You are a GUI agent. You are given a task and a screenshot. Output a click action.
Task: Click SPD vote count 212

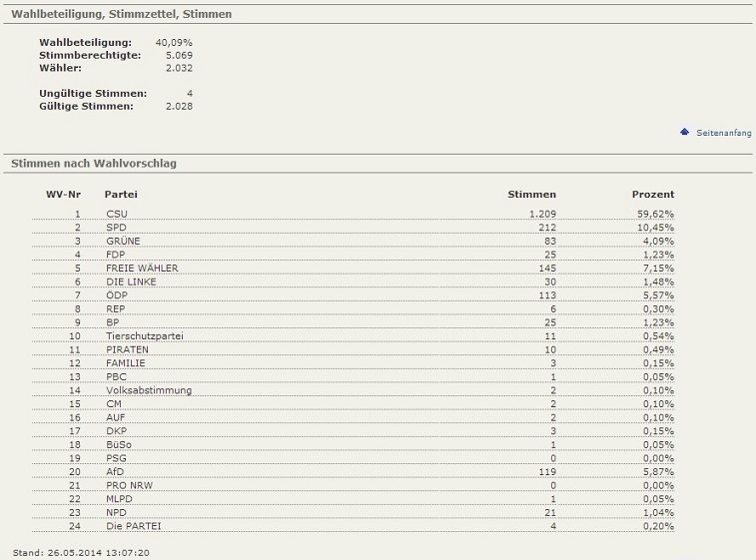point(547,228)
